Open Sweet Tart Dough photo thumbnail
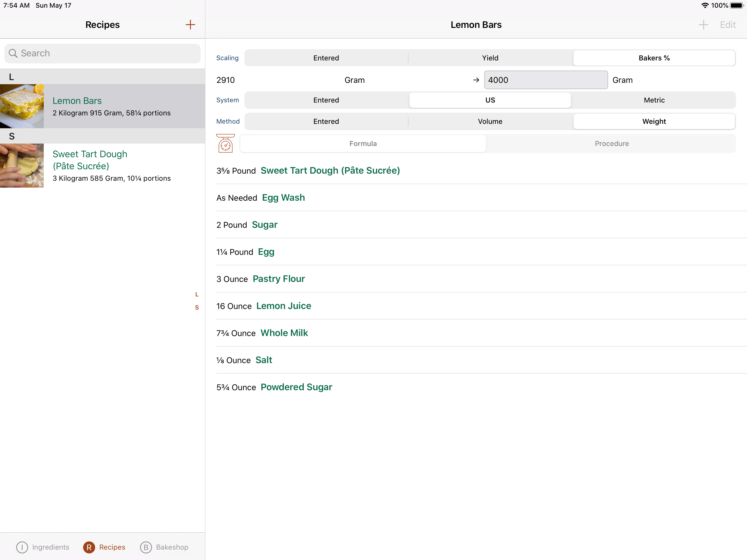The width and height of the screenshot is (747, 560). (22, 165)
